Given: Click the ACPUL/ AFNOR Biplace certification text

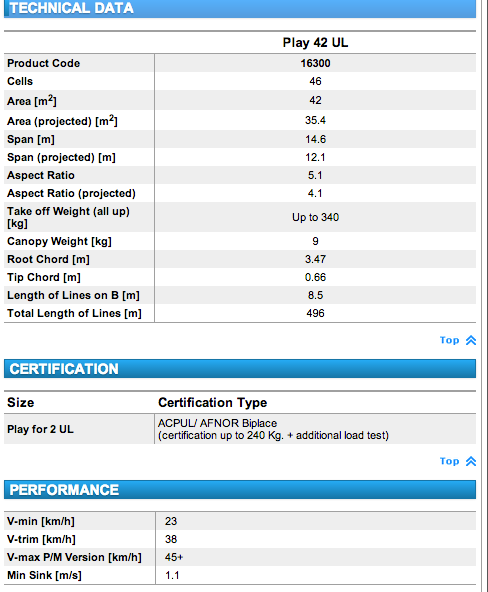Looking at the screenshot, I should pyautogui.click(x=217, y=423).
